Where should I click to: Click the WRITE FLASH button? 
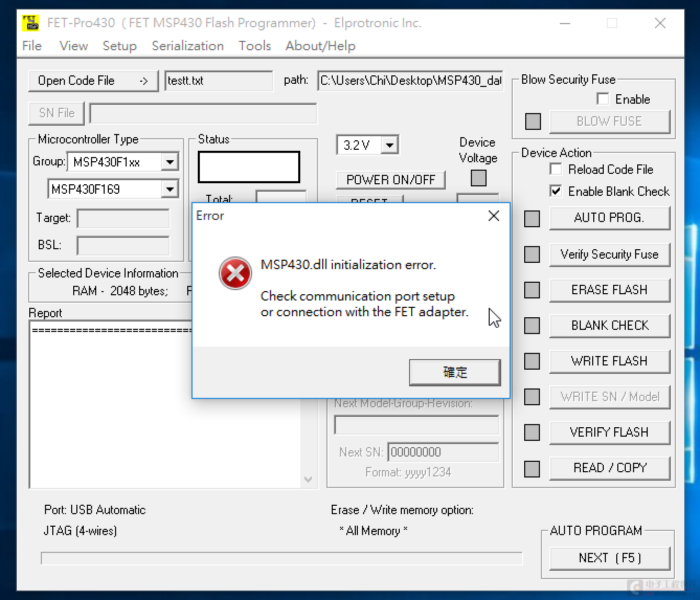click(x=609, y=361)
